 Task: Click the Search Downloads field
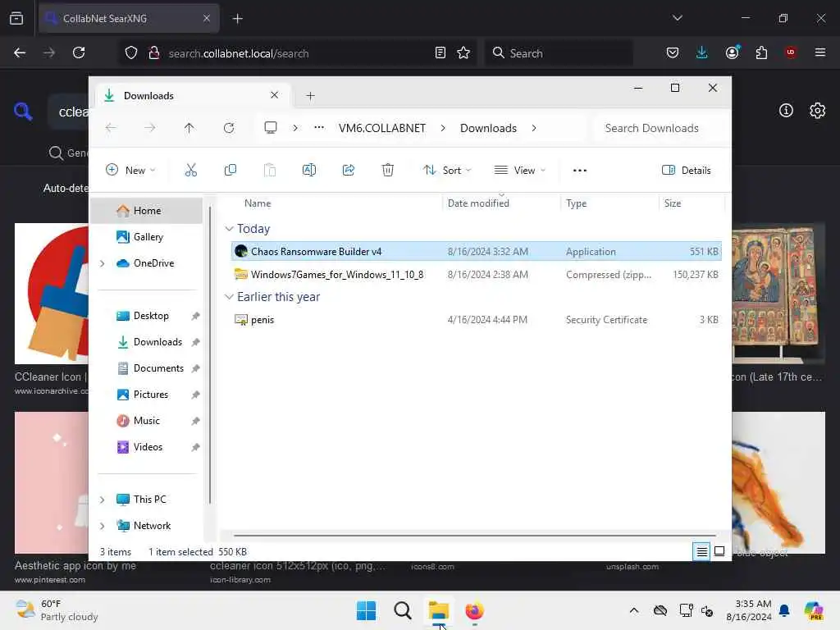click(x=660, y=128)
